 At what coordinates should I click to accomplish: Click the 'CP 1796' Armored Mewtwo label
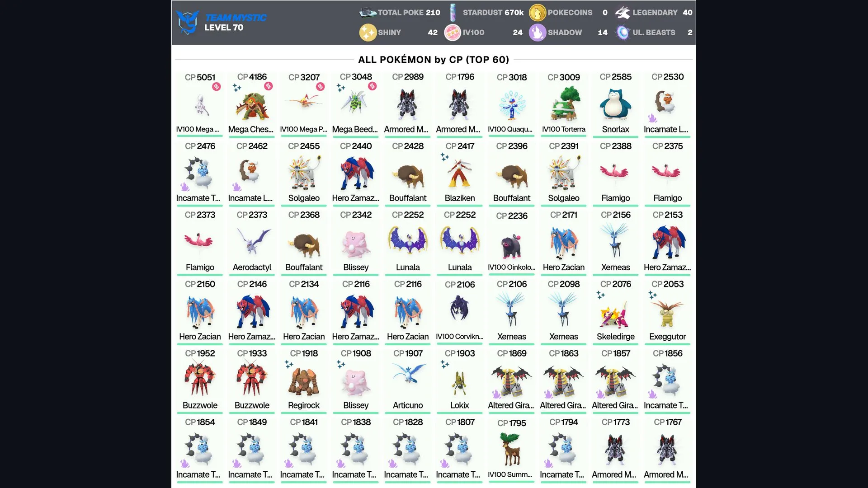coord(460,77)
